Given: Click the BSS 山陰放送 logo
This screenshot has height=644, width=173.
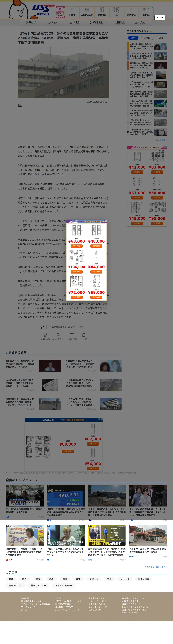Looking at the screenshot, I should point(43,10).
